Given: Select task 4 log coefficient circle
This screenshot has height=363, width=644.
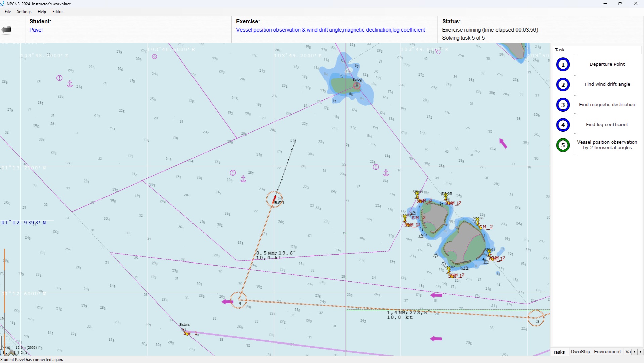Looking at the screenshot, I should (563, 125).
